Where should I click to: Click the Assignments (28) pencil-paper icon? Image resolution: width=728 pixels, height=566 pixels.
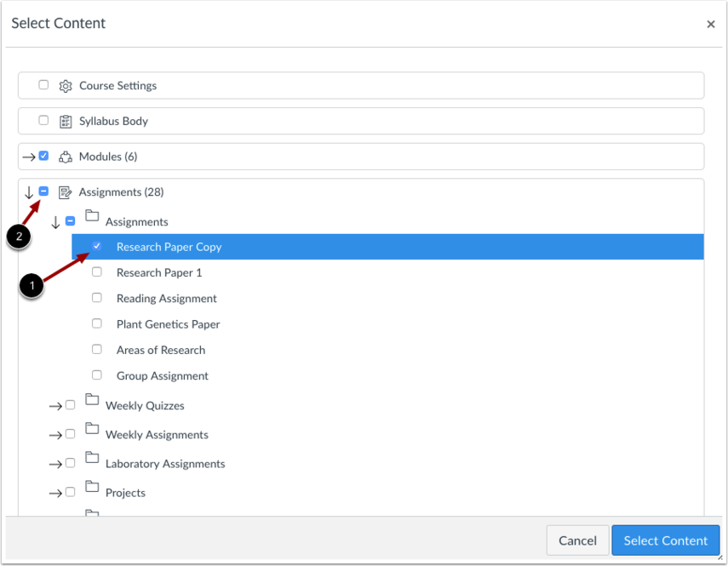tap(65, 192)
